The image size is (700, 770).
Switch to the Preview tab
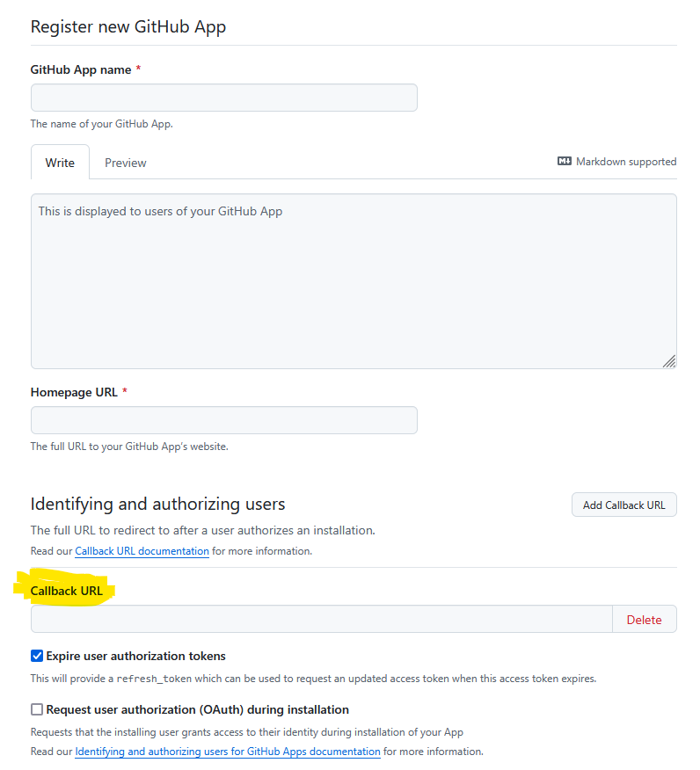pyautogui.click(x=126, y=163)
